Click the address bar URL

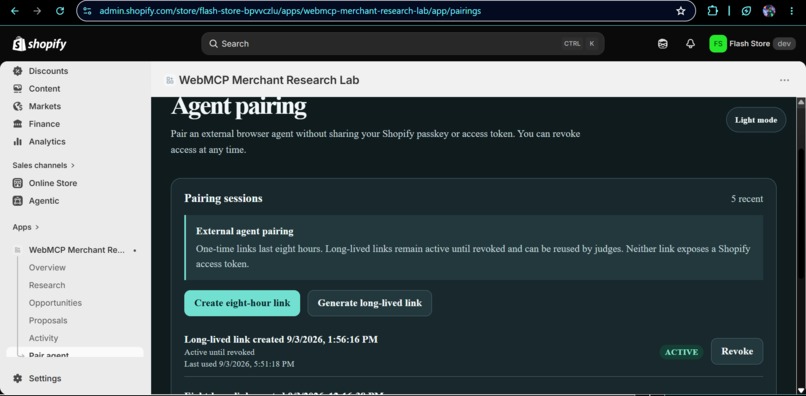point(290,11)
